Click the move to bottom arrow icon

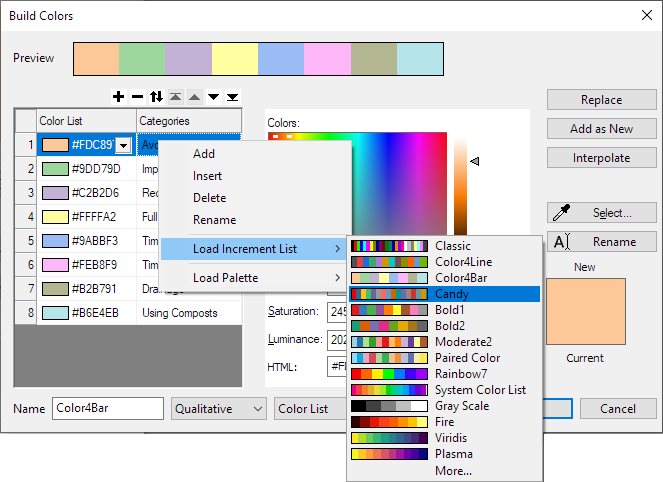232,97
